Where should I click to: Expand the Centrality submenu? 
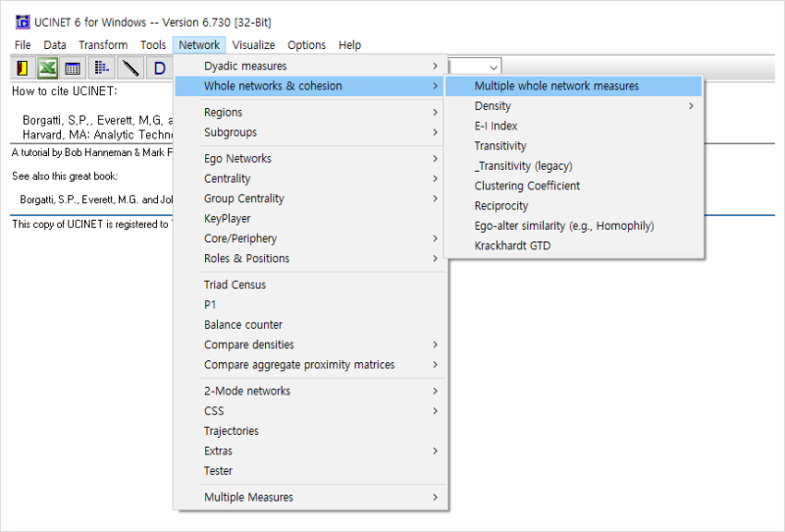click(x=310, y=179)
